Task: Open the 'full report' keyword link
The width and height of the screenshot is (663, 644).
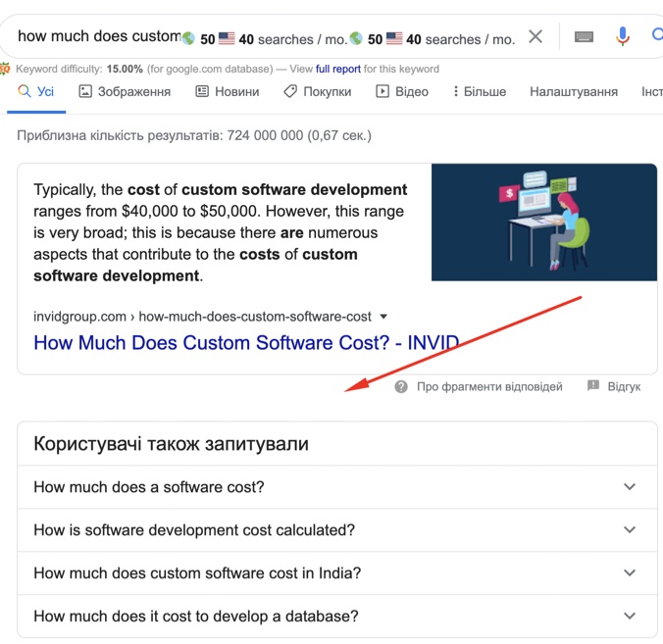Action: click(x=337, y=70)
